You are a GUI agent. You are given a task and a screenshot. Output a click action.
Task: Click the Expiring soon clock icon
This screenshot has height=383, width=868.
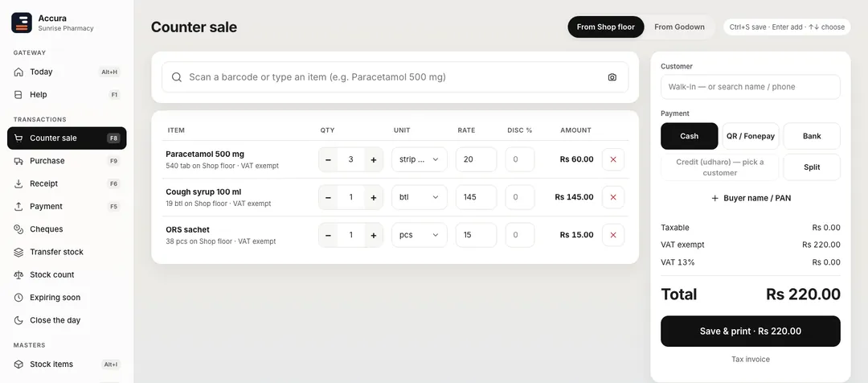coord(18,298)
